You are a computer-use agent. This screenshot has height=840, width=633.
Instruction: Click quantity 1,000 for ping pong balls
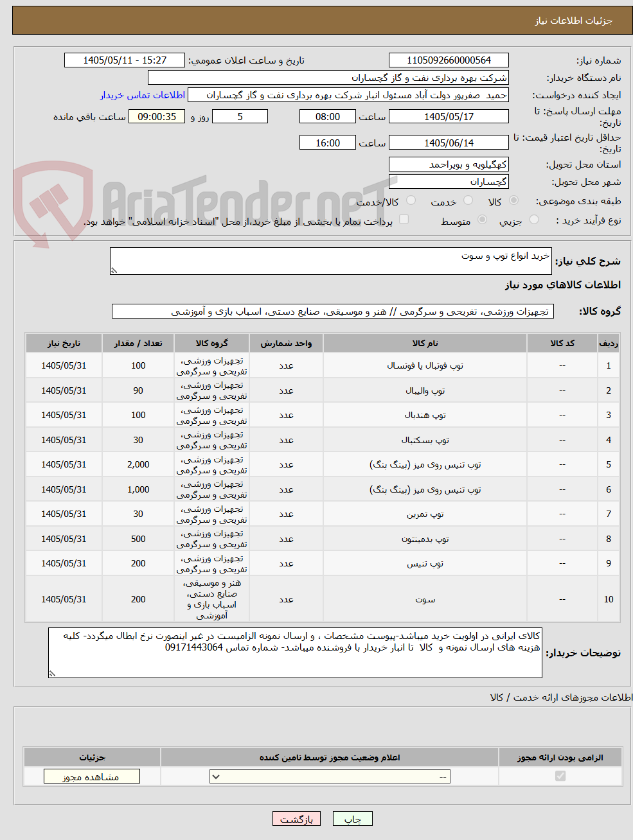[x=138, y=489]
